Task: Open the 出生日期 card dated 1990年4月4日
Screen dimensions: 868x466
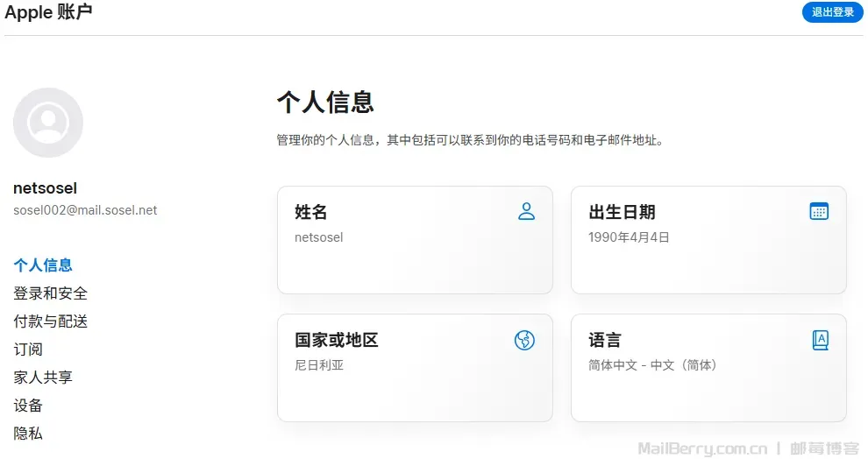Action: (708, 240)
